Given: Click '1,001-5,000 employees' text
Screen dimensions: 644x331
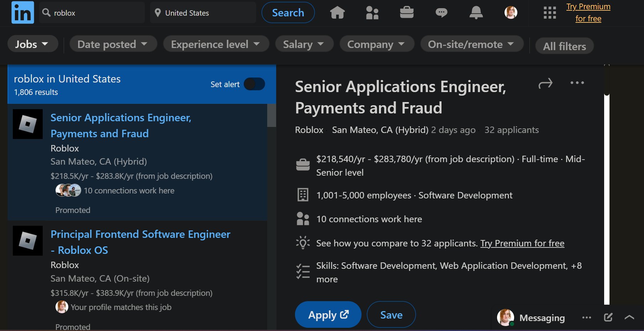Looking at the screenshot, I should (x=364, y=195).
